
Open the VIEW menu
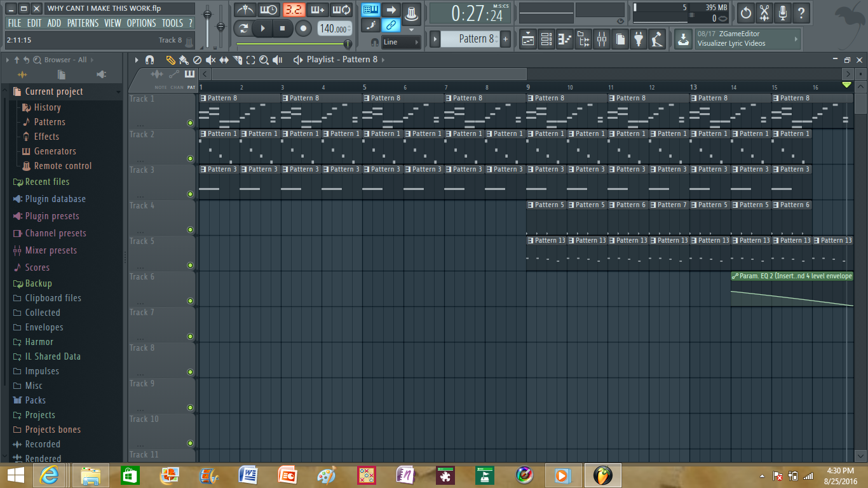(112, 23)
